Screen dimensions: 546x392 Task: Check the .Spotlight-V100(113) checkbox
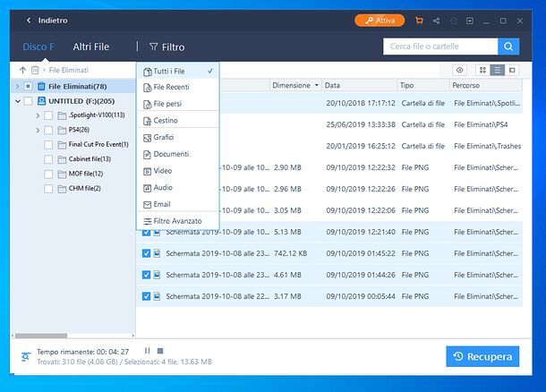point(48,115)
